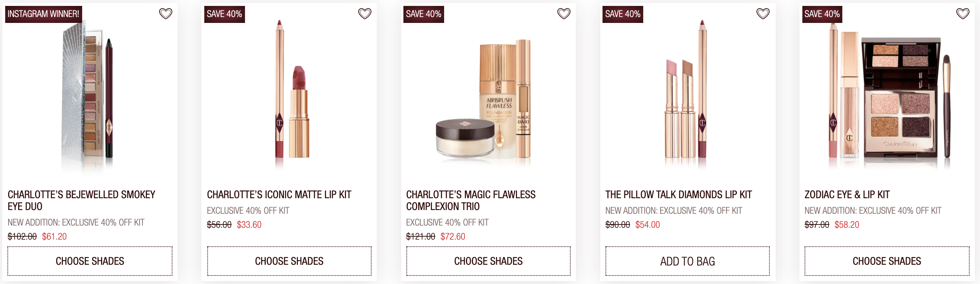980x284 pixels.
Task: Open Charlotte's Bejewelled Smokey Eye Duo title link
Action: tap(81, 200)
